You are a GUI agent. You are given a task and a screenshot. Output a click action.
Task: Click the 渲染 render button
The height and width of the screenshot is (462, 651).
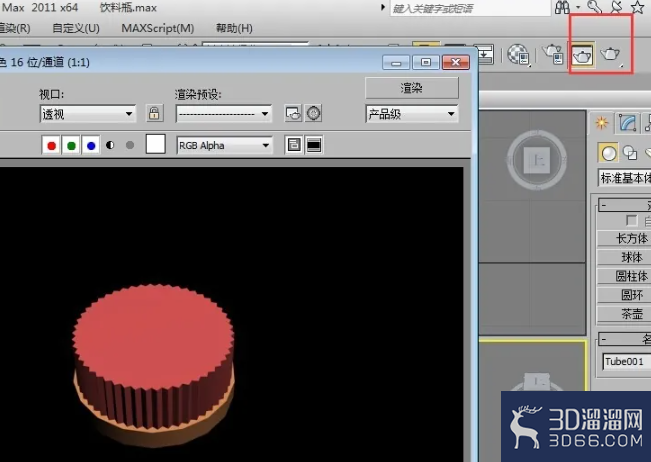coord(412,88)
